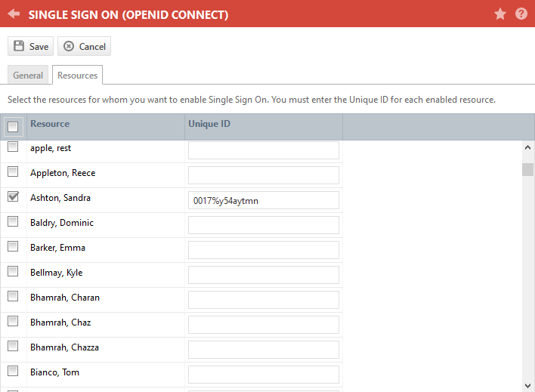Screen dimensions: 535x392
Task: Open help with the question mark icon
Action: click(x=521, y=14)
